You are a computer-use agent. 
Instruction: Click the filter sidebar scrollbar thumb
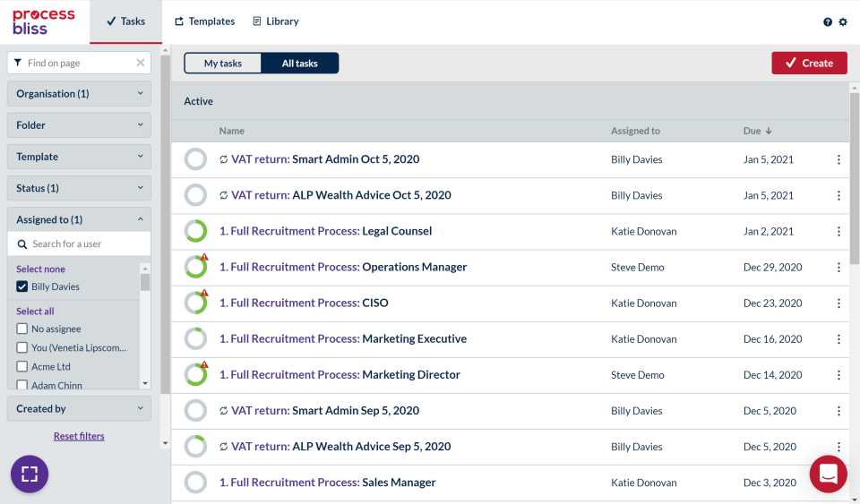(x=165, y=224)
